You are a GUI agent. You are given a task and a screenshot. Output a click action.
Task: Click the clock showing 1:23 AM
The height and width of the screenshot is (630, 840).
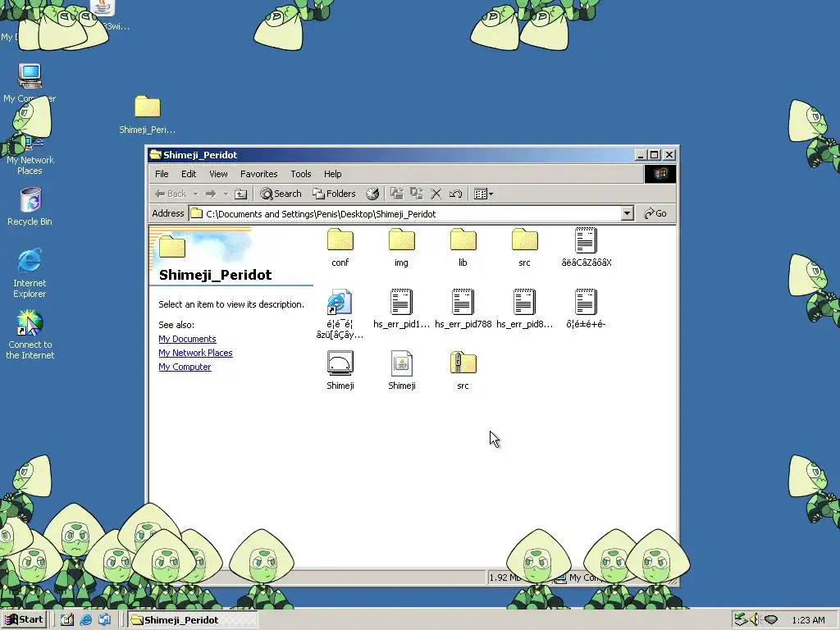808,620
